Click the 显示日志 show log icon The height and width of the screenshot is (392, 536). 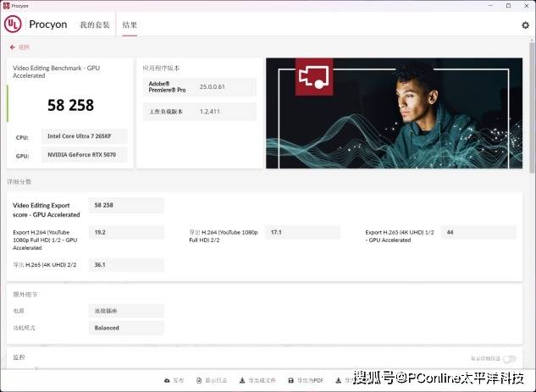[x=198, y=381]
